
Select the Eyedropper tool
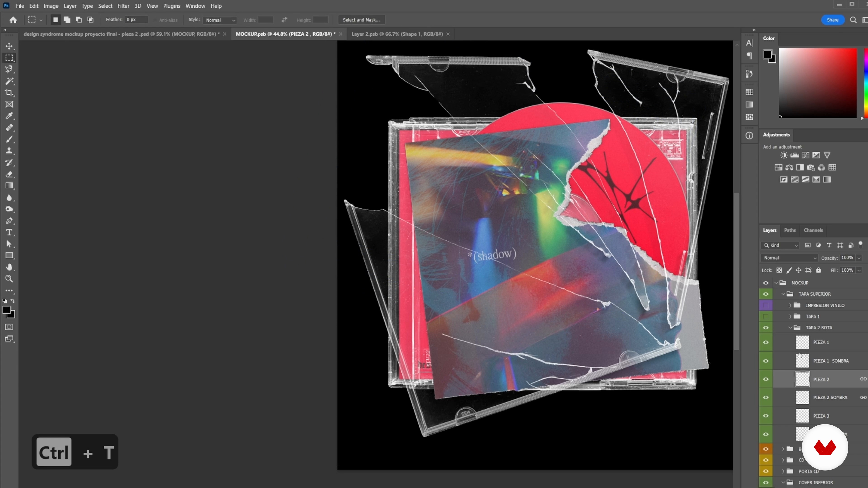(9, 116)
